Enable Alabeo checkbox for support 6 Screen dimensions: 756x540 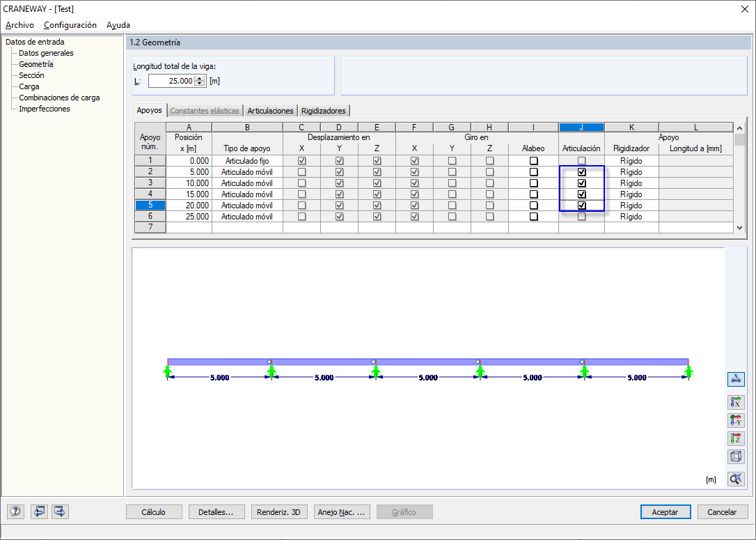pyautogui.click(x=533, y=217)
